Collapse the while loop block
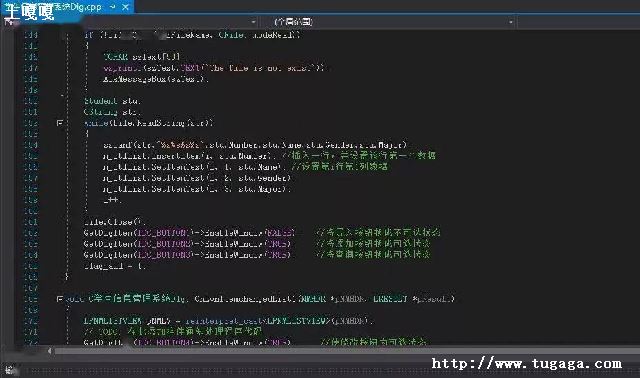Image resolution: width=640 pixels, height=378 pixels. pyautogui.click(x=60, y=122)
